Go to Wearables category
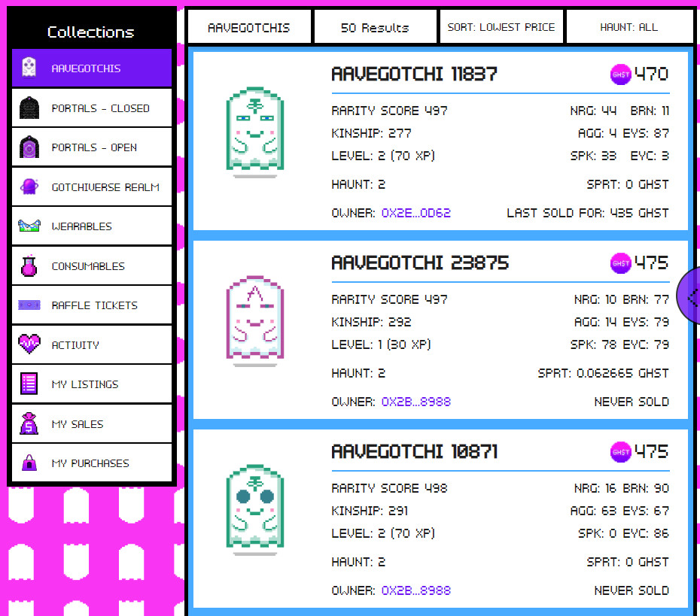The image size is (700, 616). pyautogui.click(x=92, y=226)
